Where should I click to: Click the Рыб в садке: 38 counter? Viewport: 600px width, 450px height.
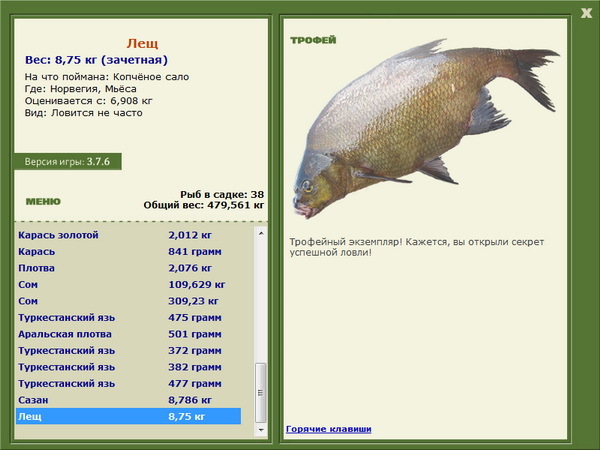[x=222, y=194]
